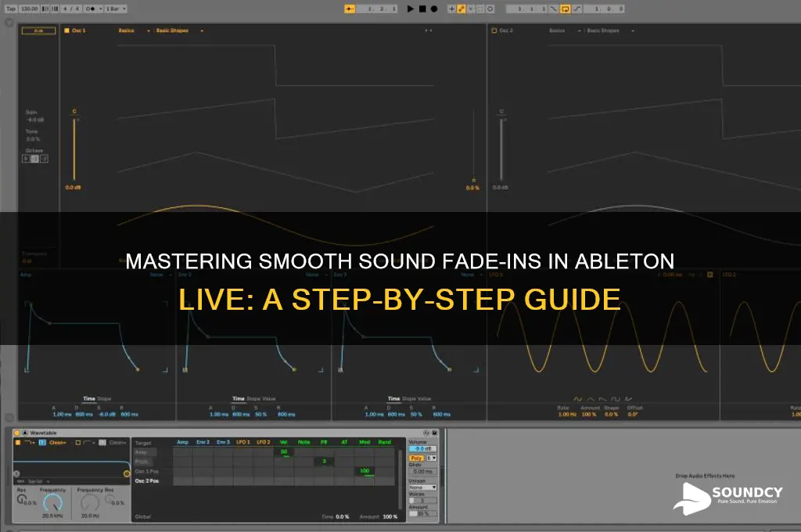Click the Amp column in the mod matrix
Viewport: 801px width, 532px height.
182,442
